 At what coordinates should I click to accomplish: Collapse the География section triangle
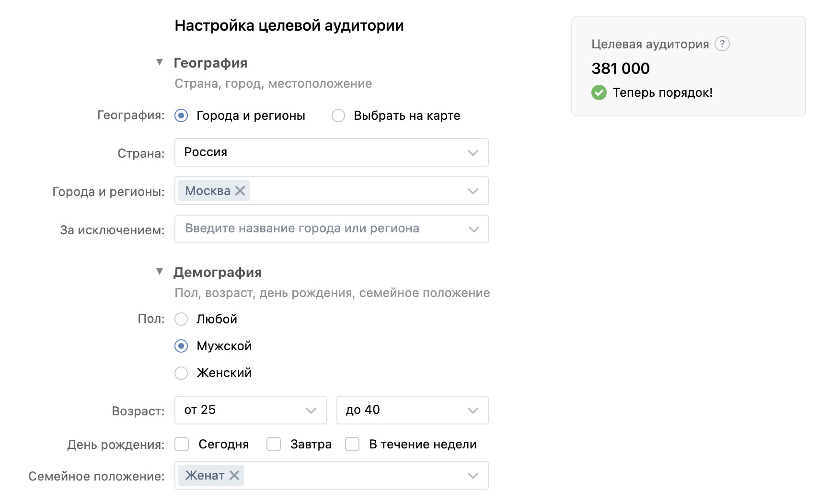[160, 62]
